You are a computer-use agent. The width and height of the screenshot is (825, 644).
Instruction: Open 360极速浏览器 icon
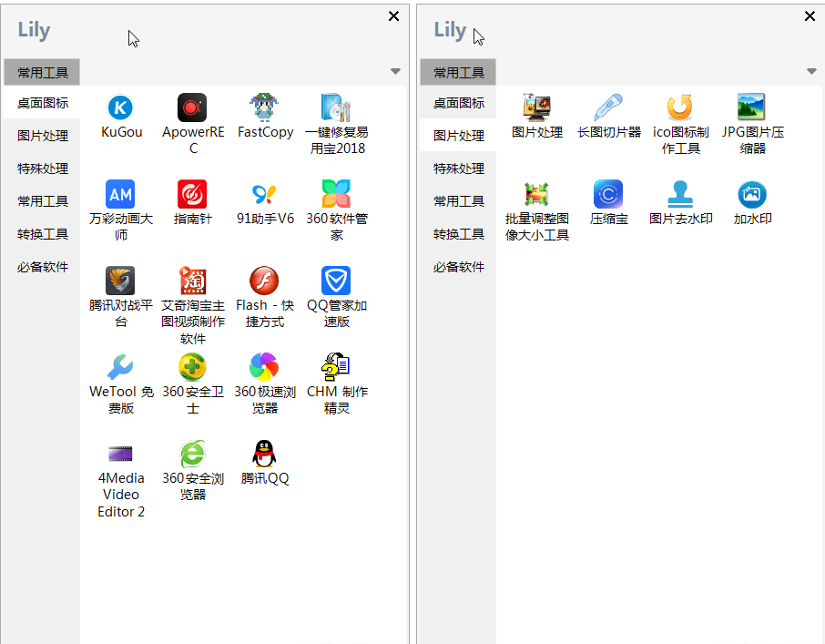click(264, 367)
